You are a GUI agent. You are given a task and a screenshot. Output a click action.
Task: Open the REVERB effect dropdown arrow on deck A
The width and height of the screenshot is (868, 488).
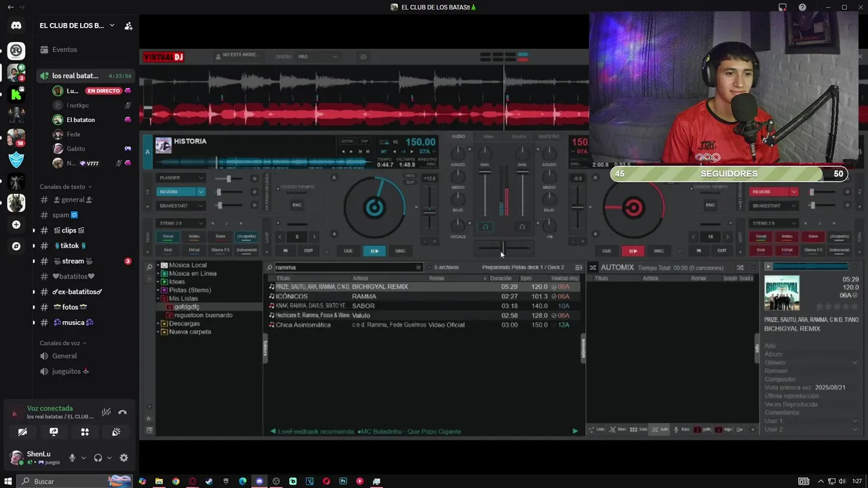click(x=201, y=192)
